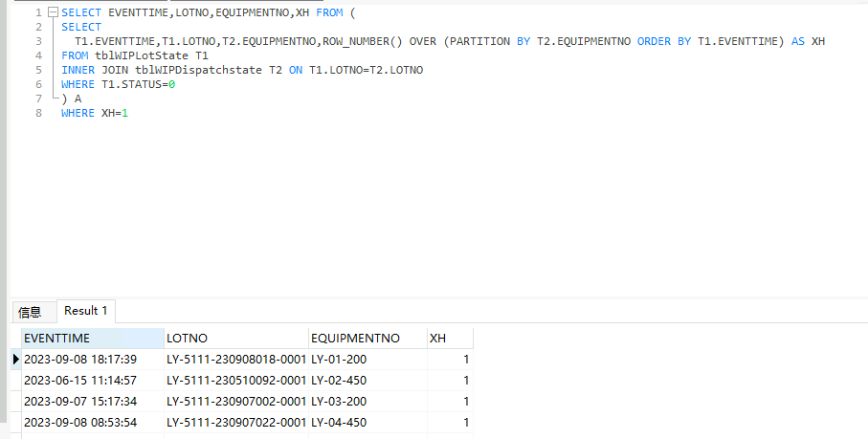Select equipment cell LY-02-450

[367, 381]
